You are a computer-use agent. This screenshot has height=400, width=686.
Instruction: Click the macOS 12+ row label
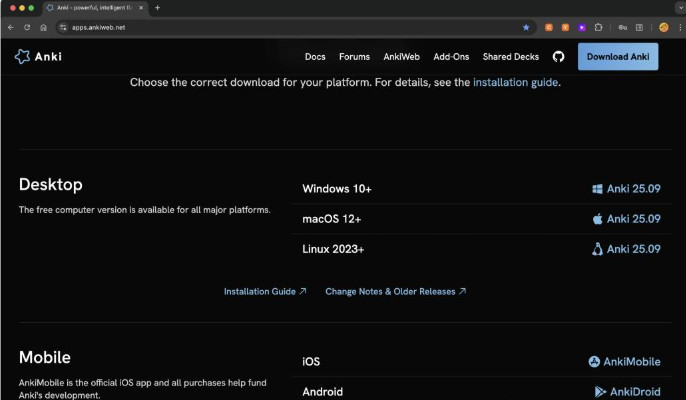pyautogui.click(x=332, y=218)
